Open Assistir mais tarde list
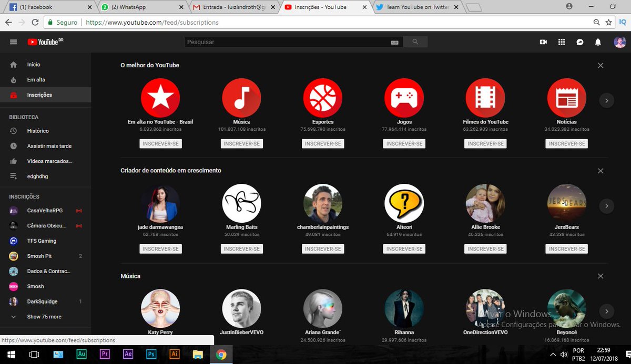The width and height of the screenshot is (631, 364). tap(45, 146)
